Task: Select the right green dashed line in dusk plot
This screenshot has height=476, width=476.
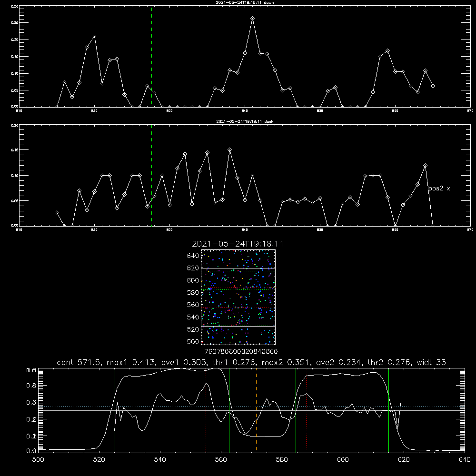Action: (x=263, y=175)
